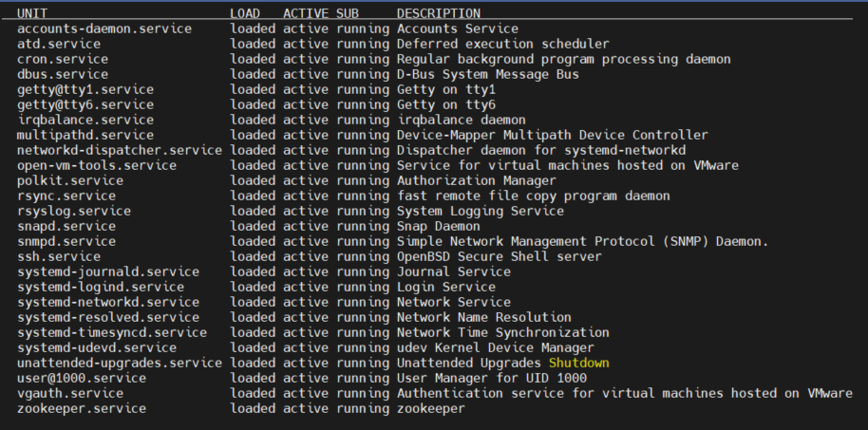Click the highlighted yellow Shutdown word
This screenshot has height=430, width=868.
[x=578, y=363]
